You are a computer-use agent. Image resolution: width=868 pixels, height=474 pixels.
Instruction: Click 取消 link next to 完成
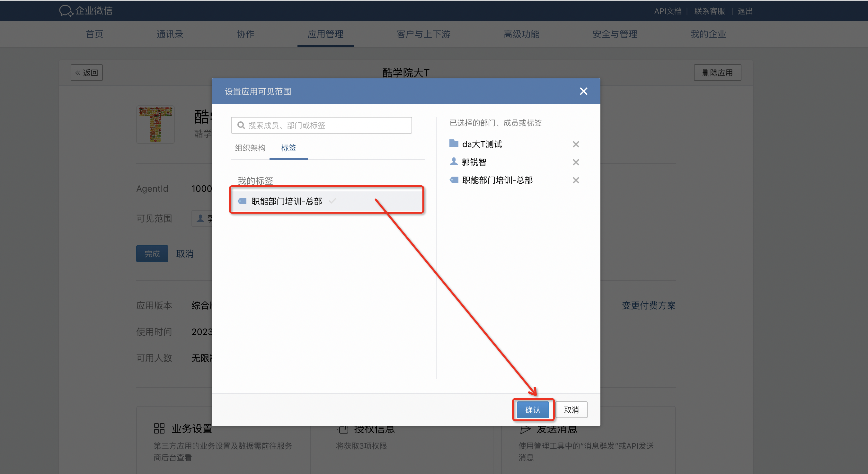point(185,254)
